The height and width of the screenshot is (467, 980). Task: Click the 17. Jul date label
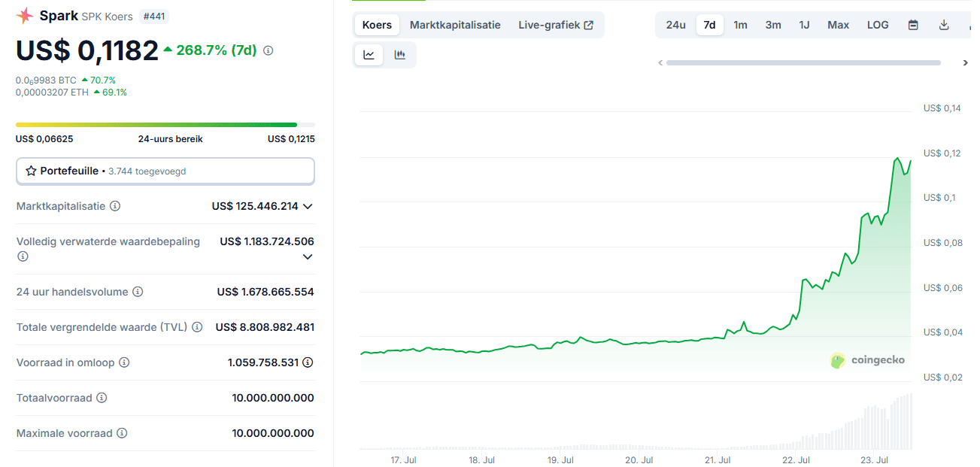click(403, 460)
